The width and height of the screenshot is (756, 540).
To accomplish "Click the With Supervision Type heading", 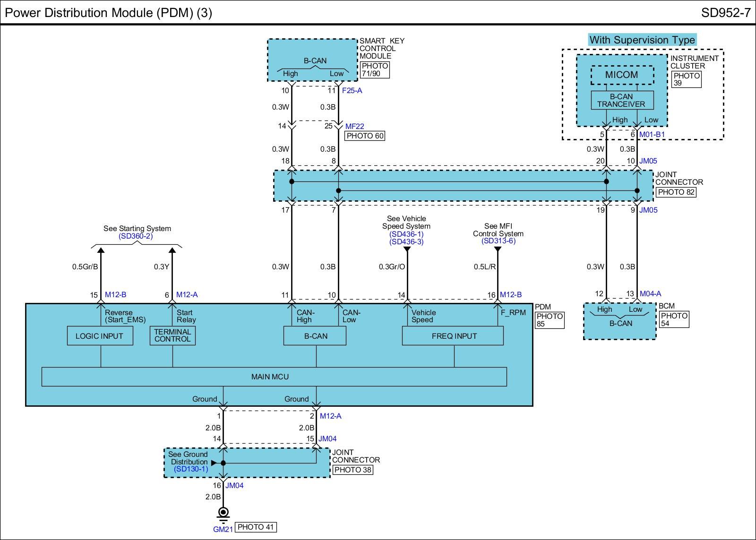I will [x=642, y=40].
